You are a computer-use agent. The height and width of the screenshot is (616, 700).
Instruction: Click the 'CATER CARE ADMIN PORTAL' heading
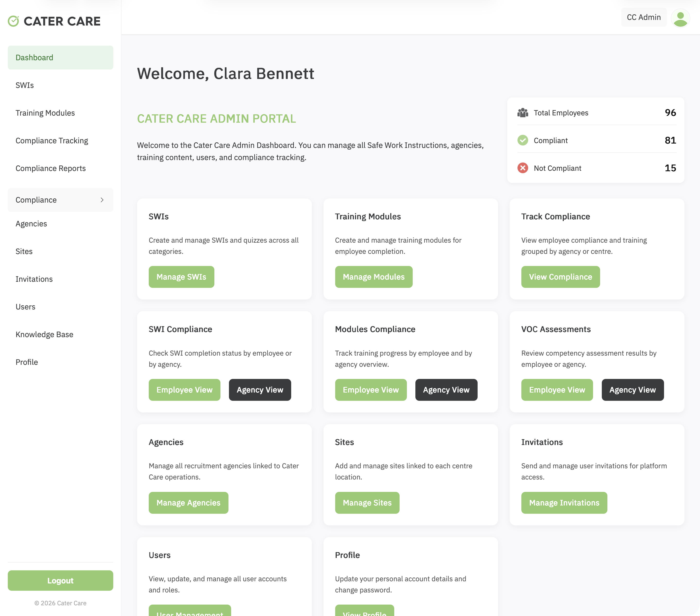pos(216,118)
